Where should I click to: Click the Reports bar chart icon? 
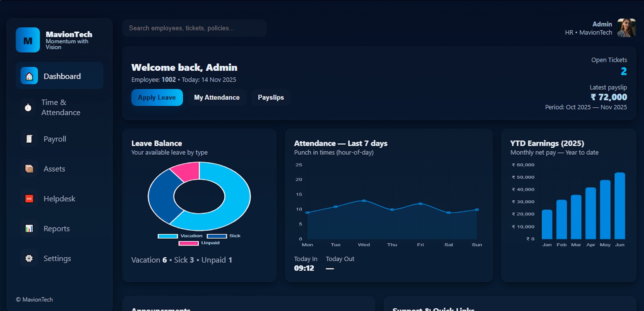[x=29, y=229]
